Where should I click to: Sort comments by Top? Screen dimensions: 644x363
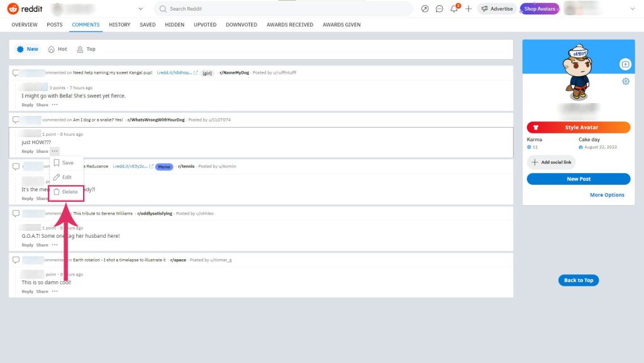point(86,49)
